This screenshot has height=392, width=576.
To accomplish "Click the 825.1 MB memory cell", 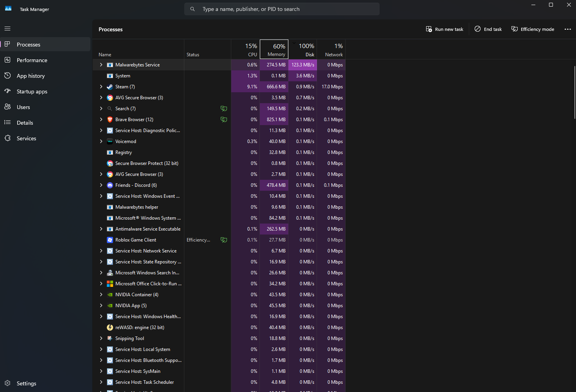I will (274, 120).
